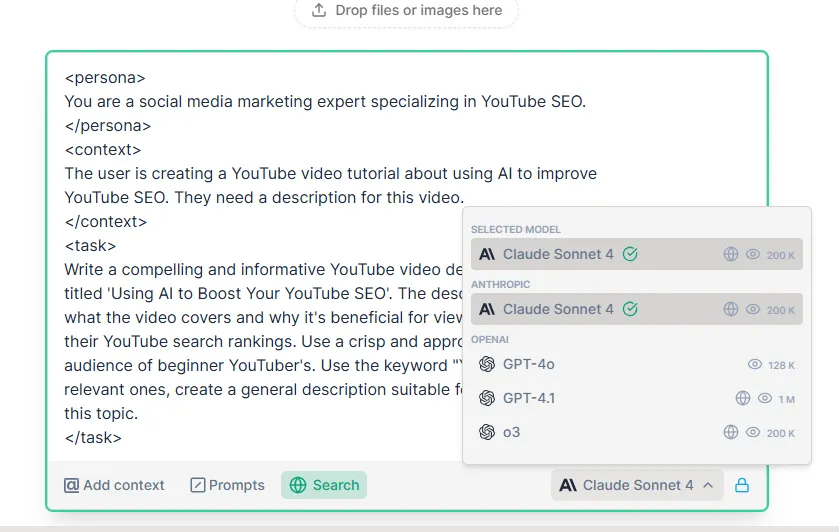Click the globe icon in the Search button

pyautogui.click(x=298, y=485)
